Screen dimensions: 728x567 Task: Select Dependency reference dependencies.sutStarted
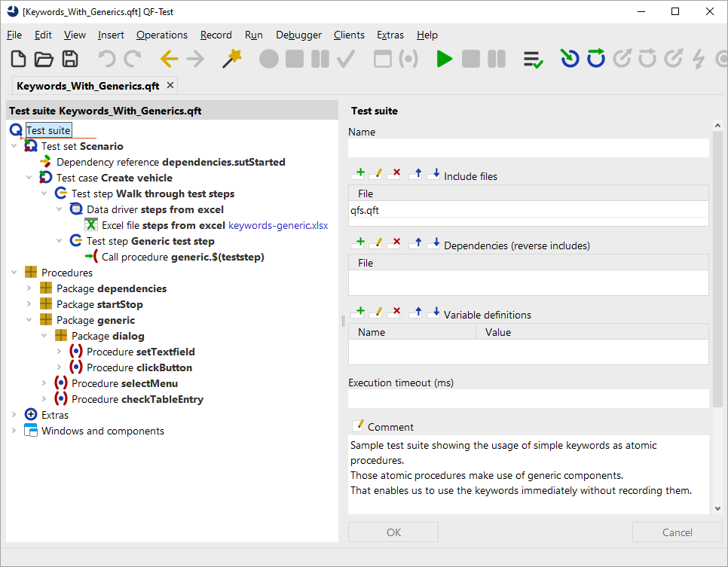pyautogui.click(x=163, y=162)
